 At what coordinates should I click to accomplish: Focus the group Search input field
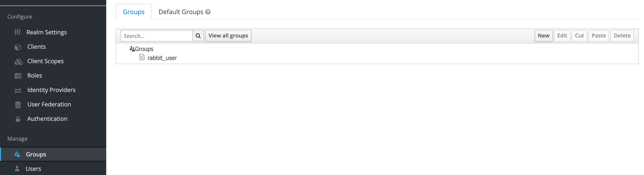coord(157,36)
